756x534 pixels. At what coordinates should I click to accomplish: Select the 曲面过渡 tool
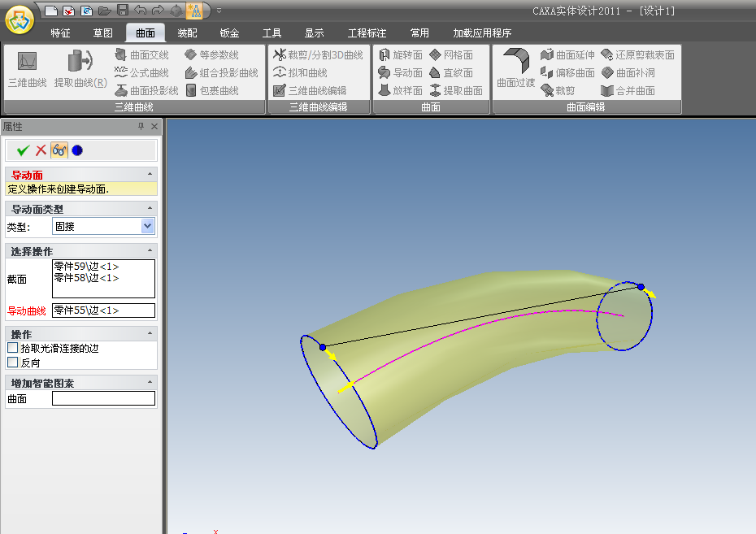[x=516, y=68]
